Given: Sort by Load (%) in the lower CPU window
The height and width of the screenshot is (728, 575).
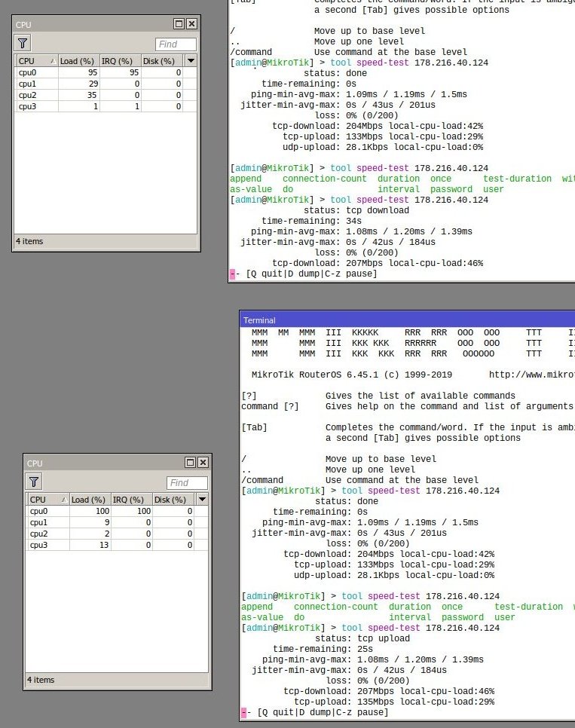Looking at the screenshot, I should 90,500.
